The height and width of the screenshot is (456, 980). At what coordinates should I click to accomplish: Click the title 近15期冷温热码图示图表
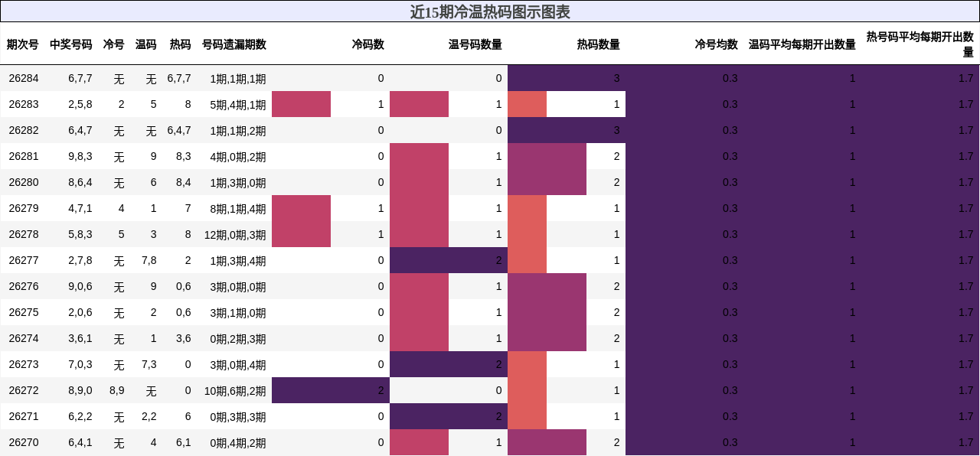pyautogui.click(x=490, y=11)
